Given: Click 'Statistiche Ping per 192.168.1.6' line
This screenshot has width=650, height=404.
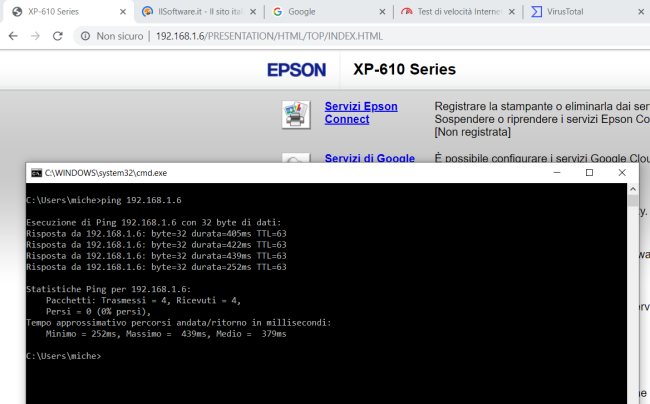Looking at the screenshot, I should (109, 289).
